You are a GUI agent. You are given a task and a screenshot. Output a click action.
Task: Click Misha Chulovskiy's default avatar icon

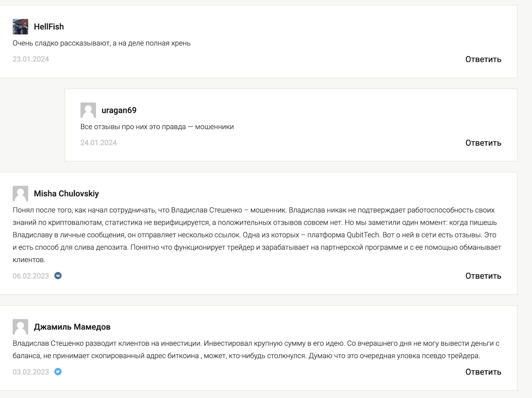(x=20, y=194)
